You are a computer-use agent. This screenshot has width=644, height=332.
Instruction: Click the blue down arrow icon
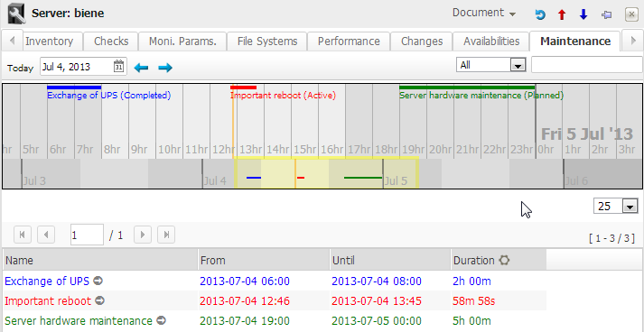(x=583, y=15)
